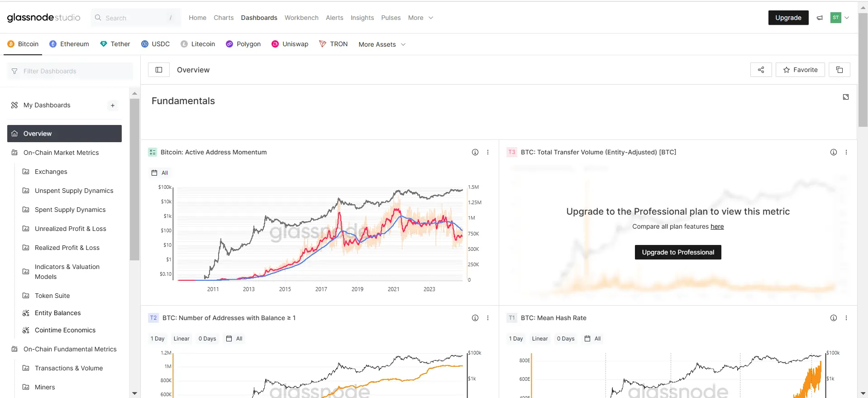The width and height of the screenshot is (868, 398).
Task: Open Cointime Economics dashboard
Action: point(65,330)
